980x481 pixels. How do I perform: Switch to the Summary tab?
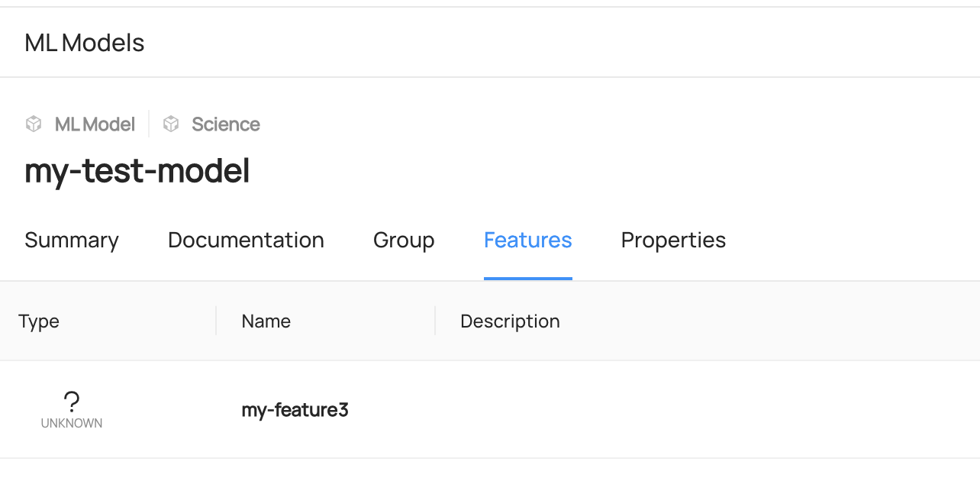click(x=71, y=240)
